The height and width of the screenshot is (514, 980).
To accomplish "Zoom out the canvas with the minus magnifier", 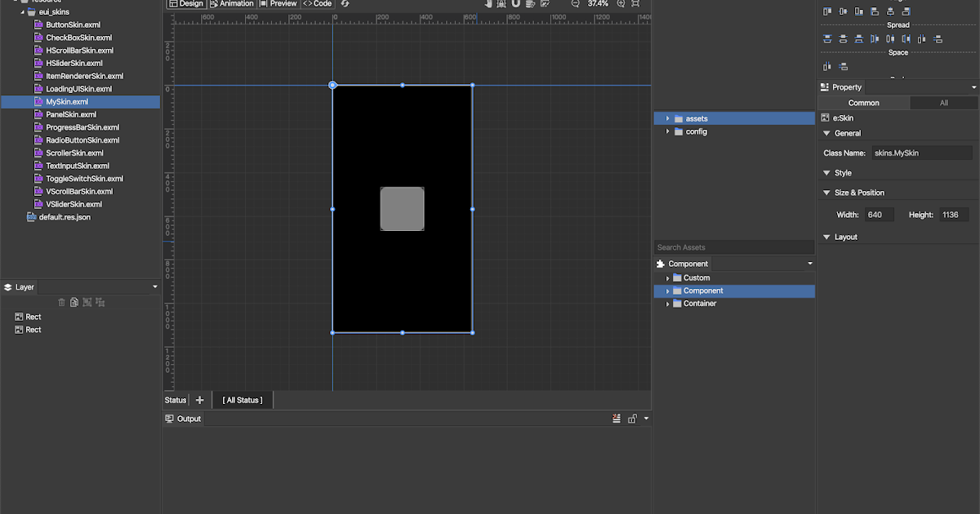I will 575,4.
